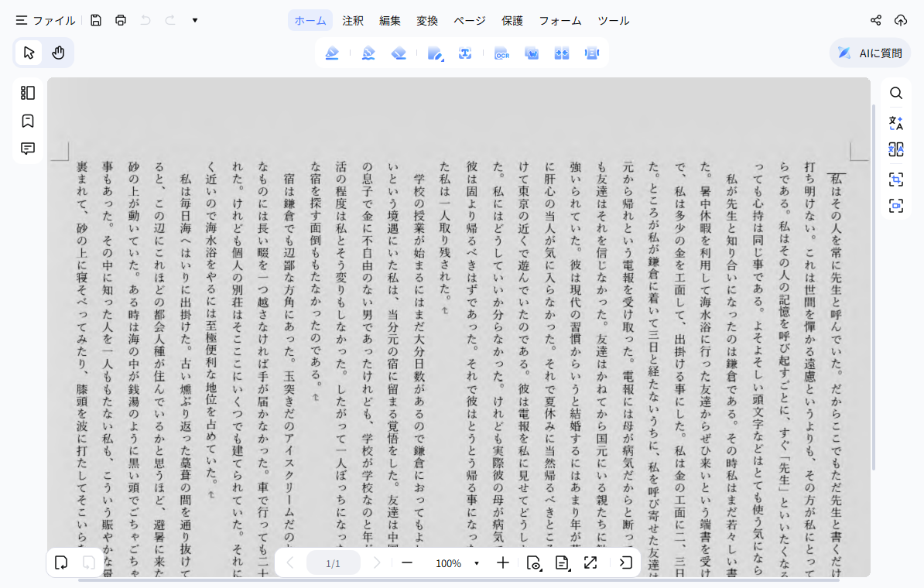This screenshot has height=588, width=924.
Task: Enter full screen mode
Action: click(x=590, y=563)
